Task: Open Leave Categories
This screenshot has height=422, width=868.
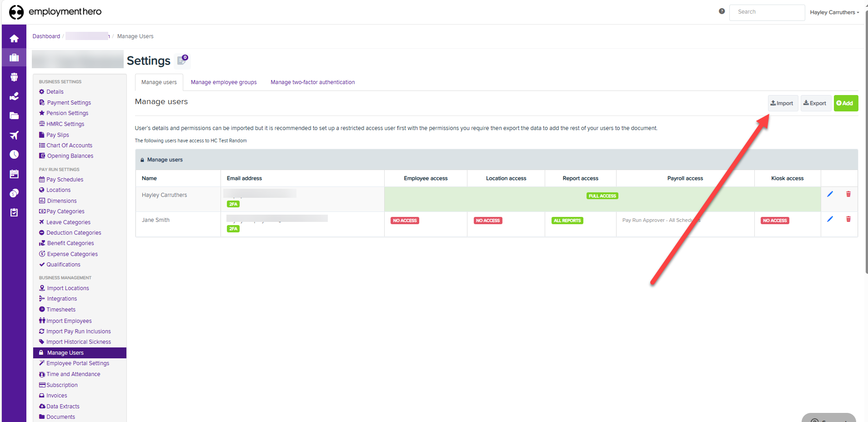Action: point(65,222)
